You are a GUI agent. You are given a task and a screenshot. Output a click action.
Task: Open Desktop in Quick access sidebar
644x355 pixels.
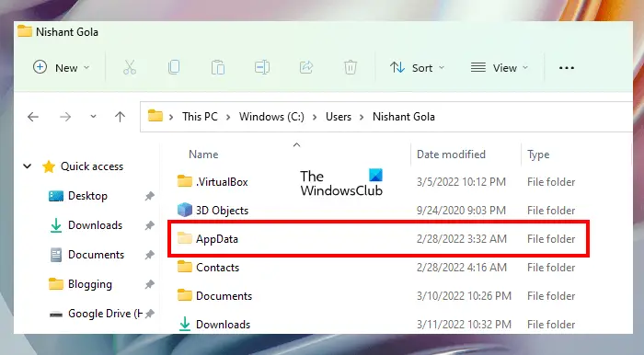pos(87,196)
